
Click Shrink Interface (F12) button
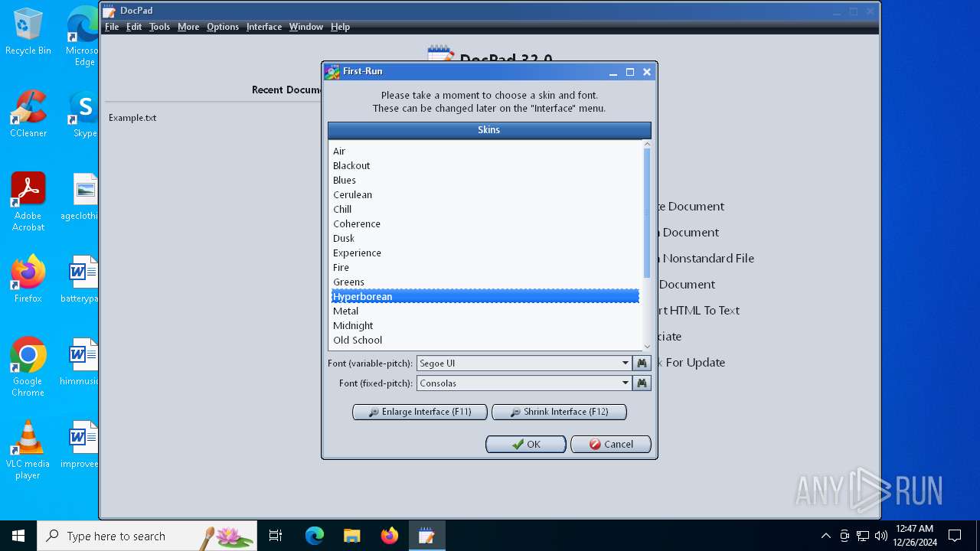point(559,412)
